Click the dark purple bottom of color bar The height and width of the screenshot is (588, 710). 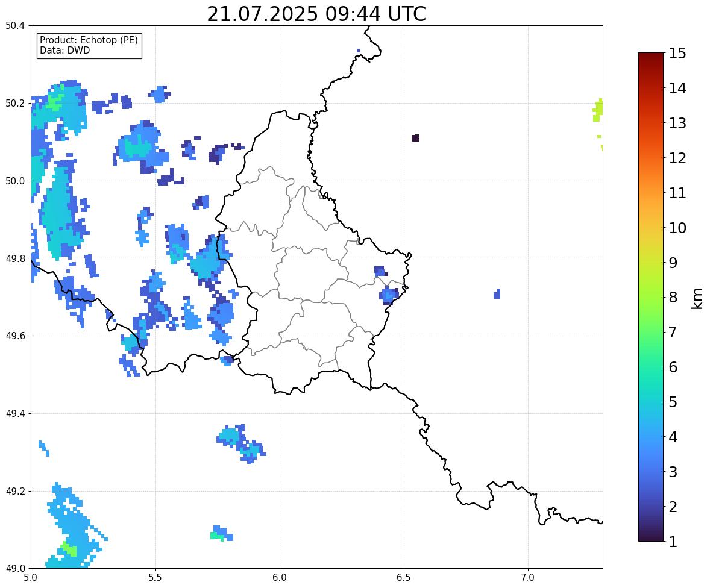[651, 537]
